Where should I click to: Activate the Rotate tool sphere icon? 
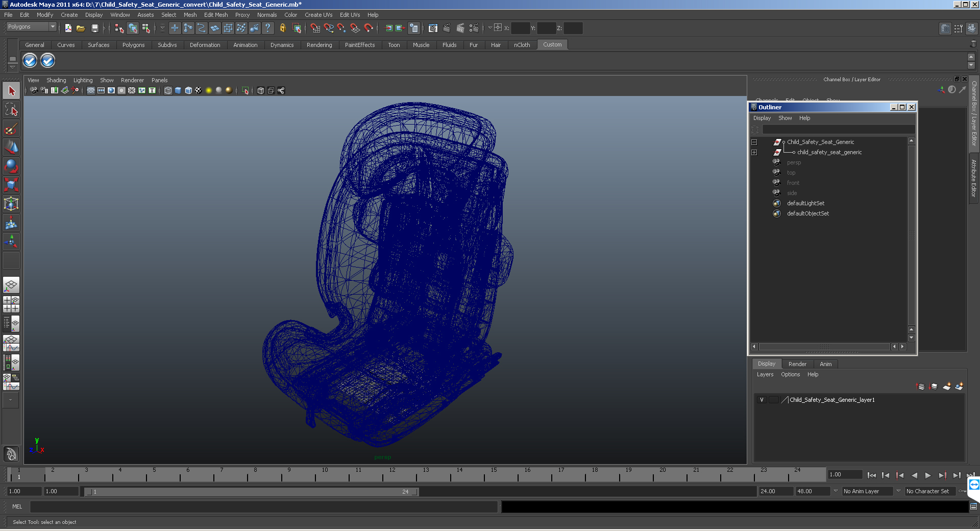[11, 166]
